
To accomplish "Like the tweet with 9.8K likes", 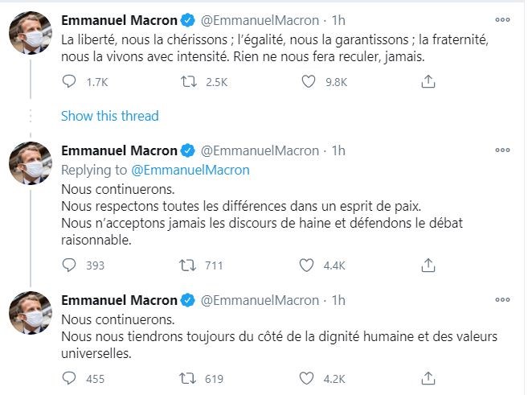I will 309,81.
